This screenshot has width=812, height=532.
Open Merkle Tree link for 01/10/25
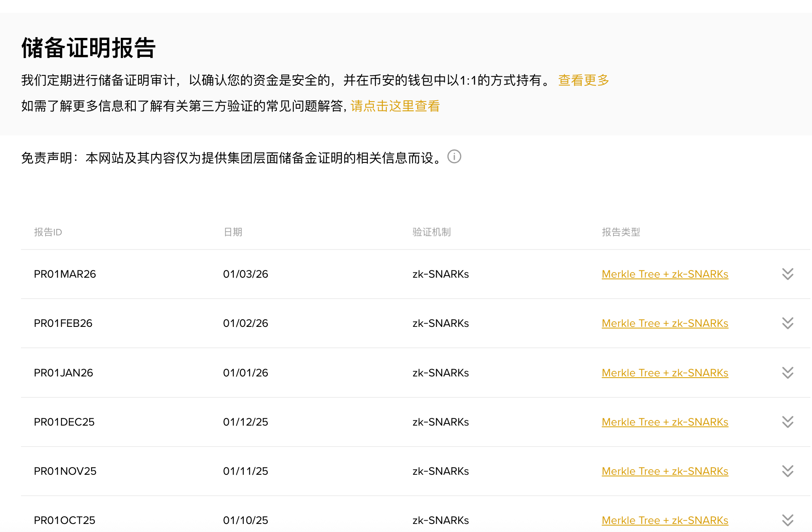[665, 520]
